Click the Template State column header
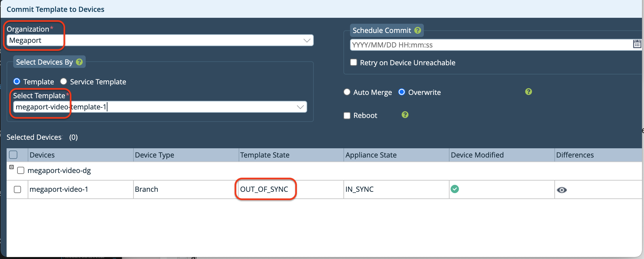Viewport: 644px width, 259px height. [265, 155]
